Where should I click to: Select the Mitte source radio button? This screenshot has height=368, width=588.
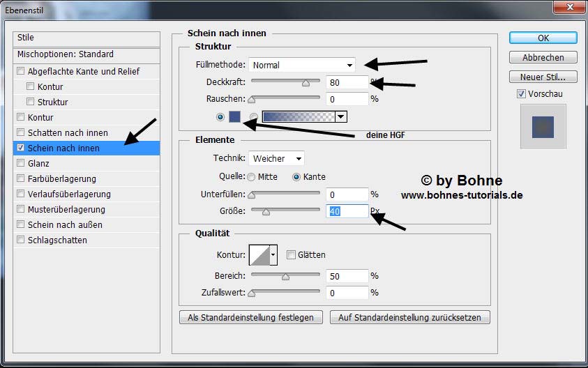[251, 177]
